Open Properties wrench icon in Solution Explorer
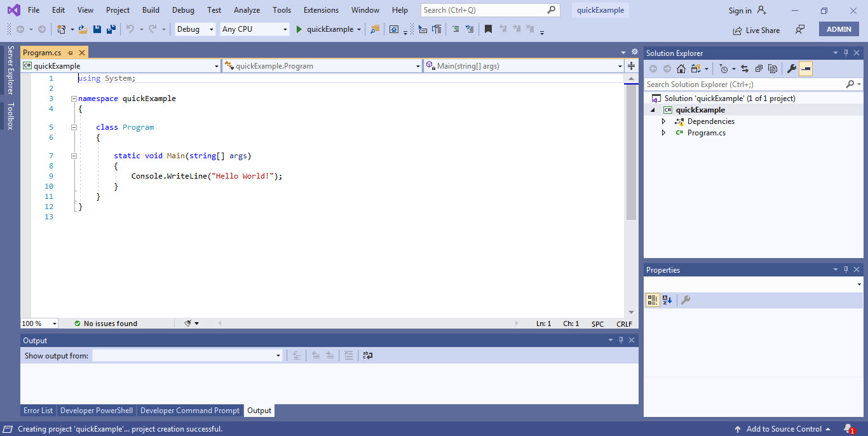This screenshot has height=436, width=868. (792, 69)
